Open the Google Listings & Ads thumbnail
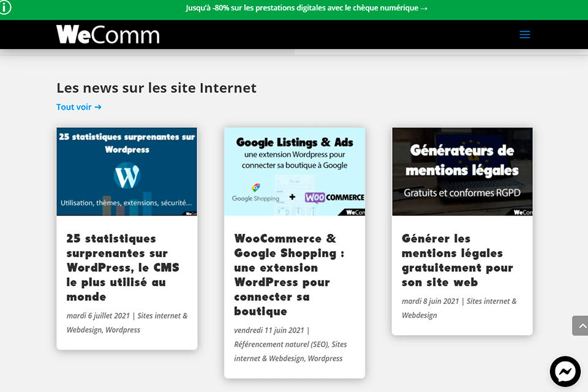Screen dimensions: 588x392 295,171
